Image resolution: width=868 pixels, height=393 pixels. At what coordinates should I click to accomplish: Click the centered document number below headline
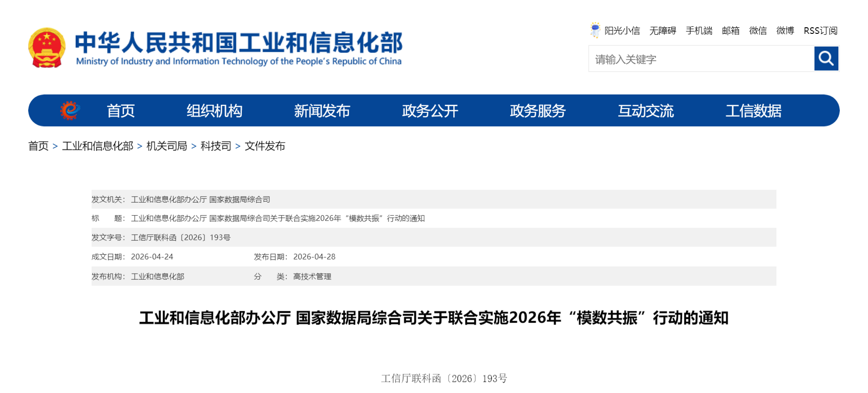click(x=444, y=378)
